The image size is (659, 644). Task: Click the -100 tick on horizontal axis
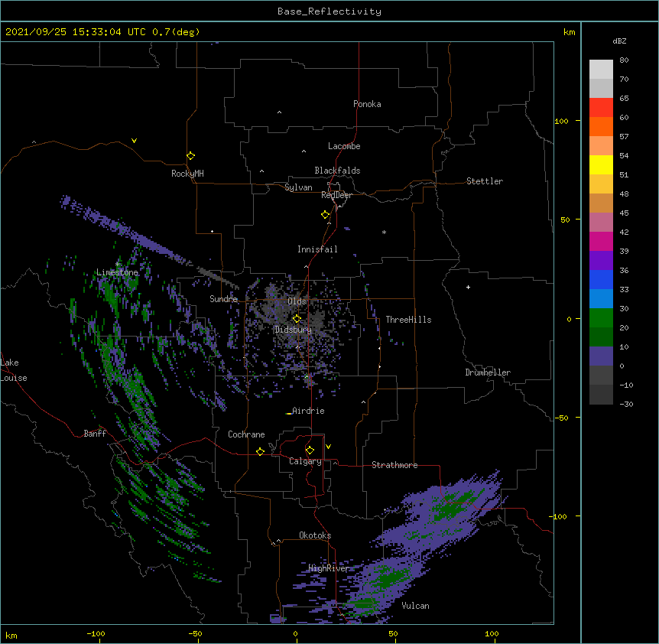coord(96,633)
